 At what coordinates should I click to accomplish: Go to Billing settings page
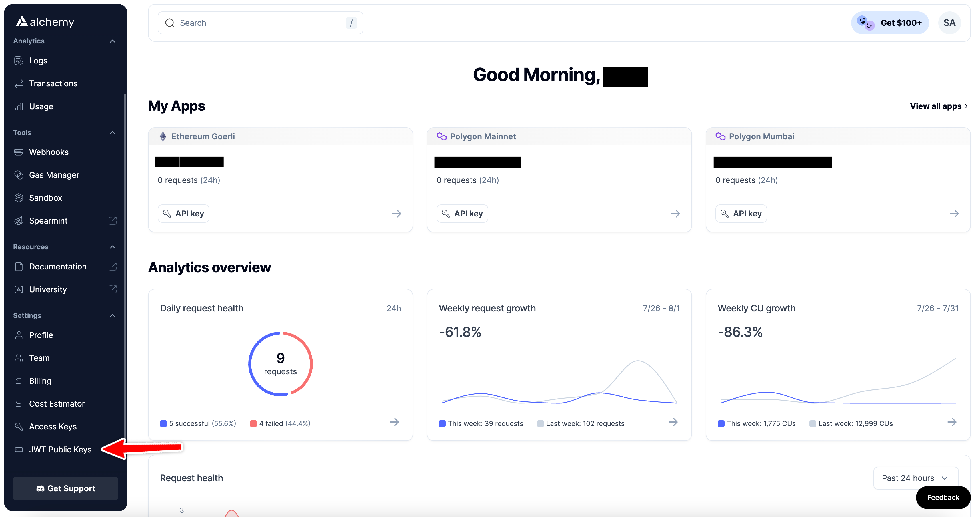(x=40, y=381)
